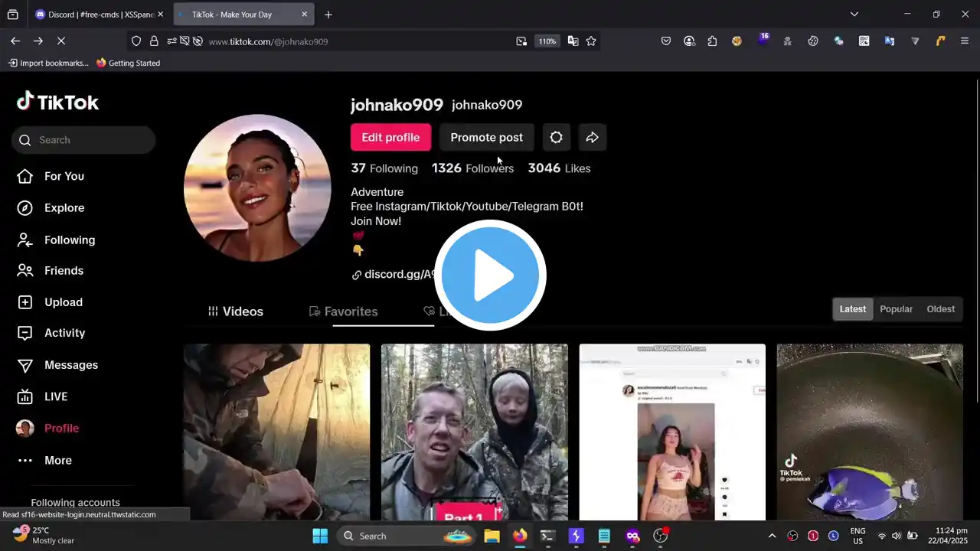Image resolution: width=980 pixels, height=551 pixels.
Task: Show hidden system tray icons chevron
Action: pos(772,536)
